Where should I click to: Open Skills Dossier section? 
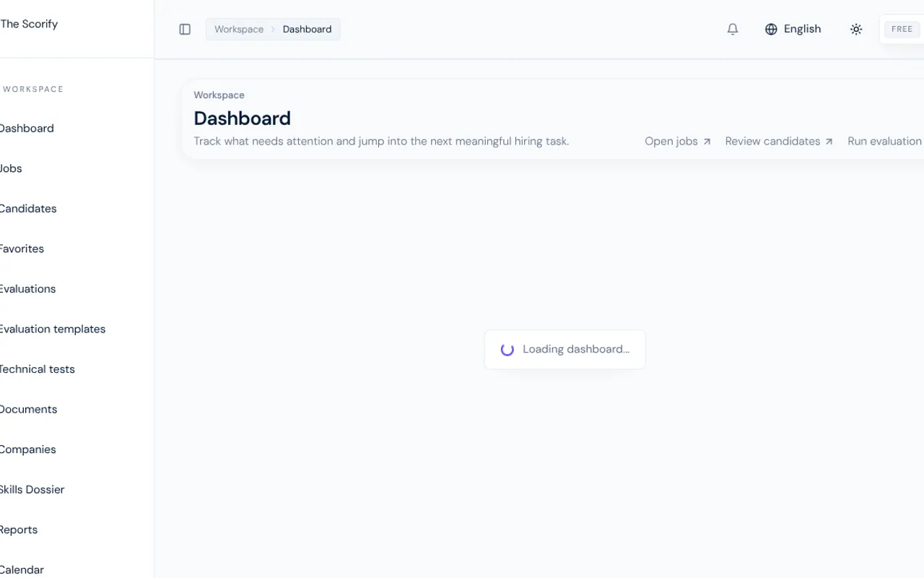32,489
